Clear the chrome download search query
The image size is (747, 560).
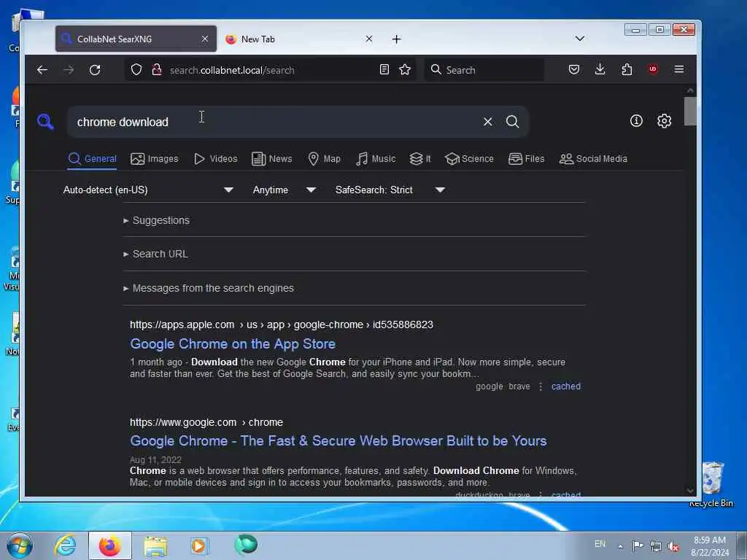488,122
